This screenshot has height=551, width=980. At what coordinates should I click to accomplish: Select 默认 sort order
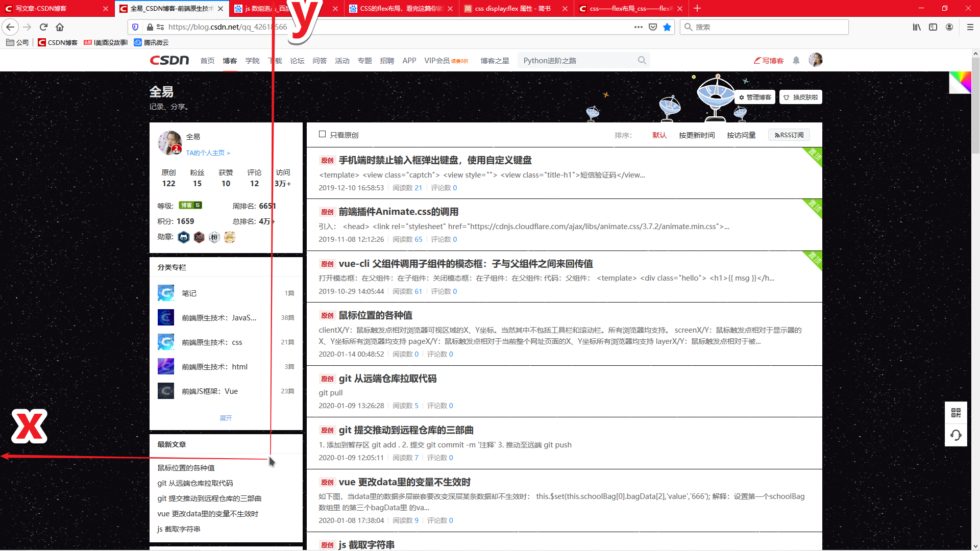pyautogui.click(x=659, y=135)
